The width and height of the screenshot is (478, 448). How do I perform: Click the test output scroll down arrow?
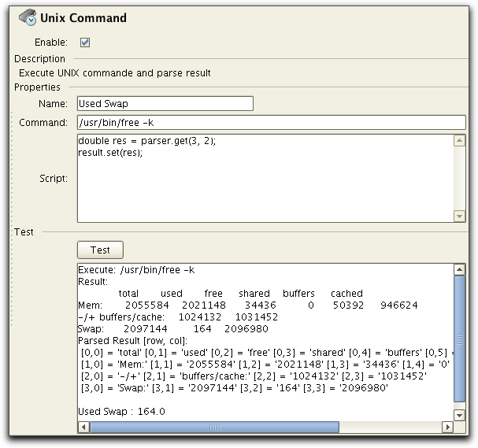point(459,415)
